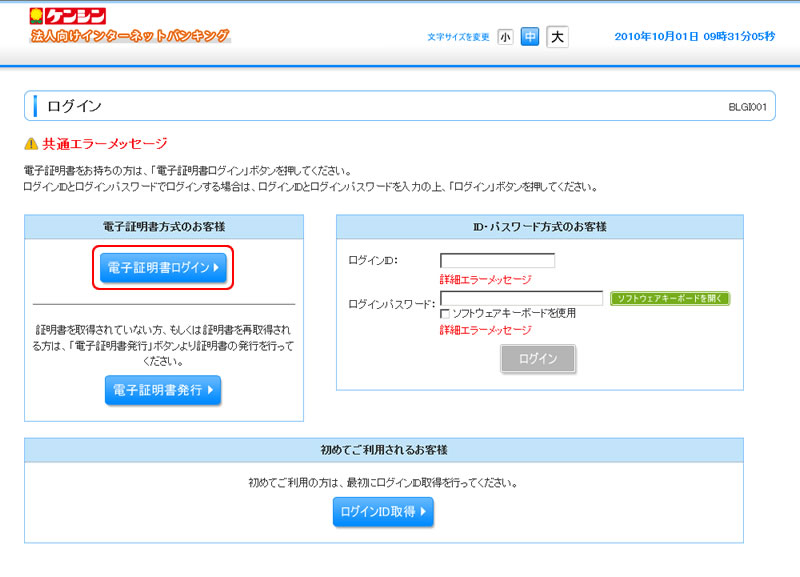Click the yellow warning icon beside the error message
The image size is (800, 577).
[x=31, y=144]
